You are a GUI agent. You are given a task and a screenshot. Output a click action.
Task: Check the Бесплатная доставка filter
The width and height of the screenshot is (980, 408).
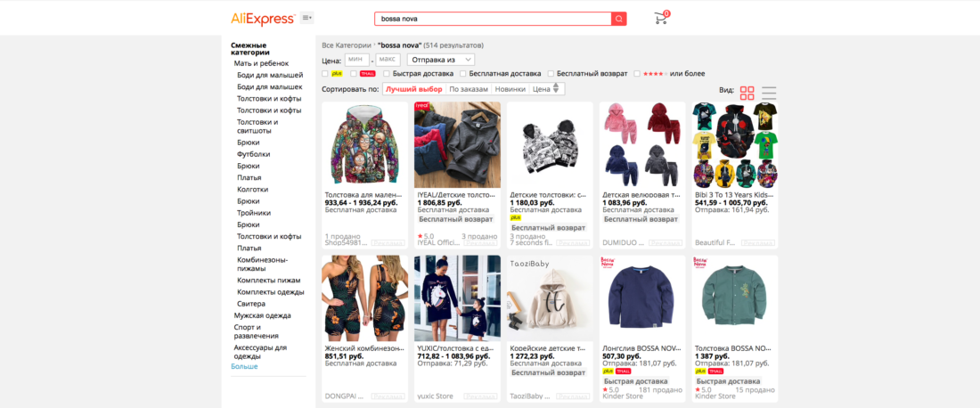coord(462,74)
